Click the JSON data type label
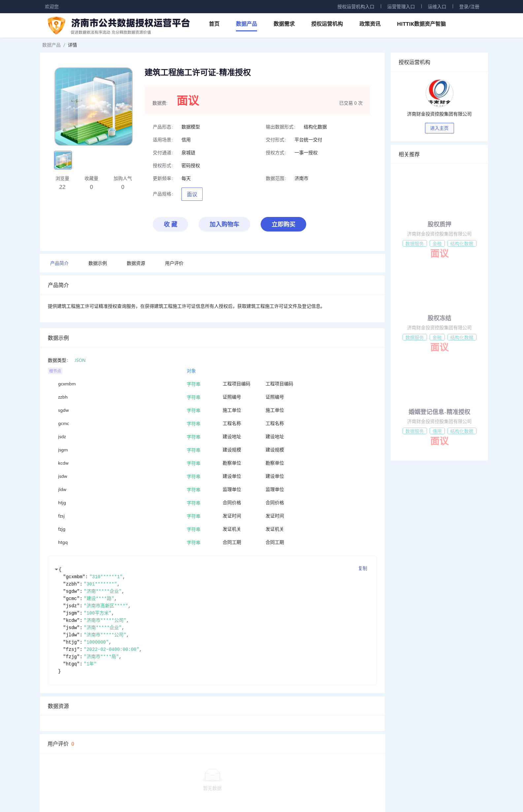The height and width of the screenshot is (812, 523). click(80, 360)
